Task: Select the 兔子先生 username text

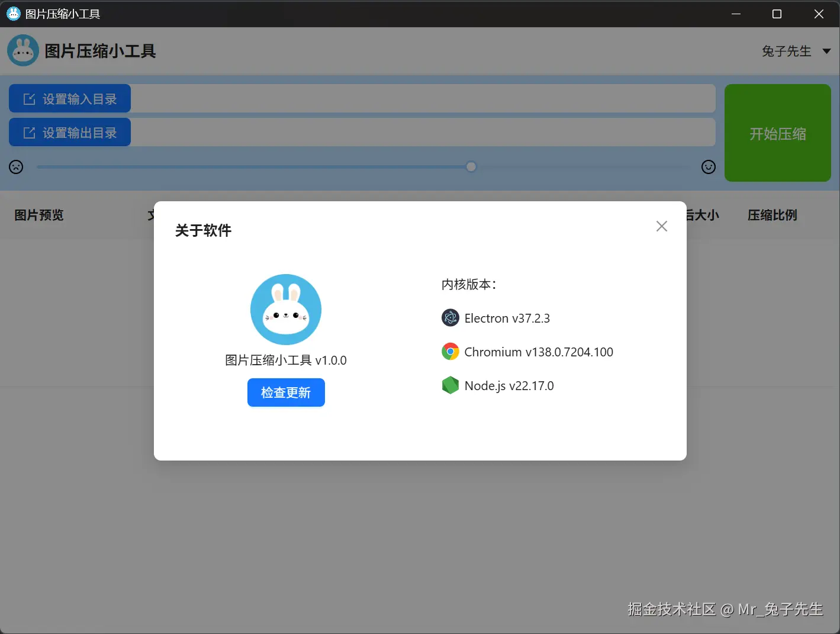Action: 786,51
